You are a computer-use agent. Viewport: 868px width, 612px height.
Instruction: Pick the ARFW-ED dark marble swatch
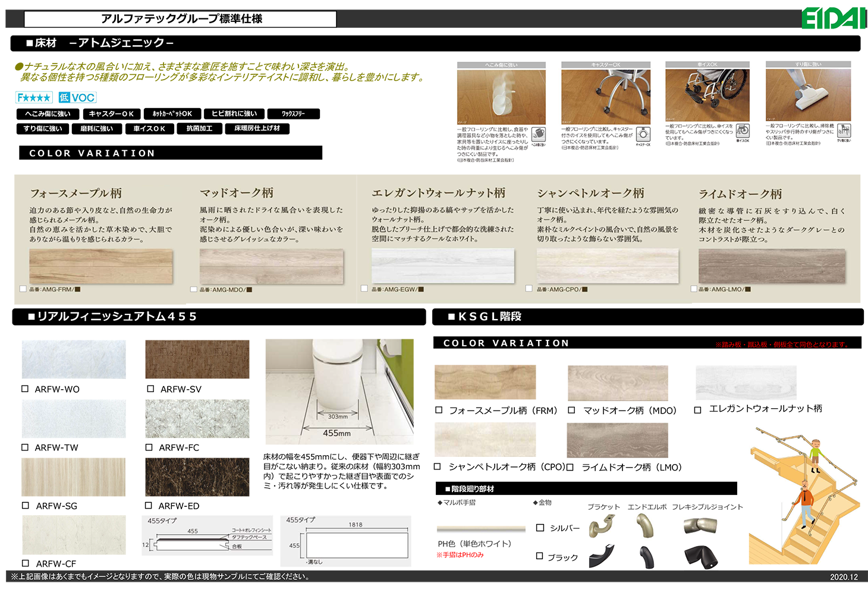tap(197, 477)
